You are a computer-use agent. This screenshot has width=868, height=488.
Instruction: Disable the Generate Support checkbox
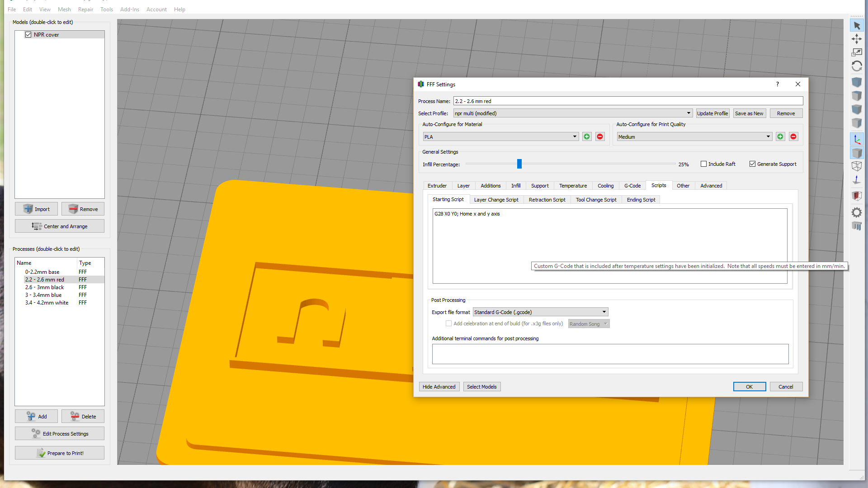pos(752,164)
